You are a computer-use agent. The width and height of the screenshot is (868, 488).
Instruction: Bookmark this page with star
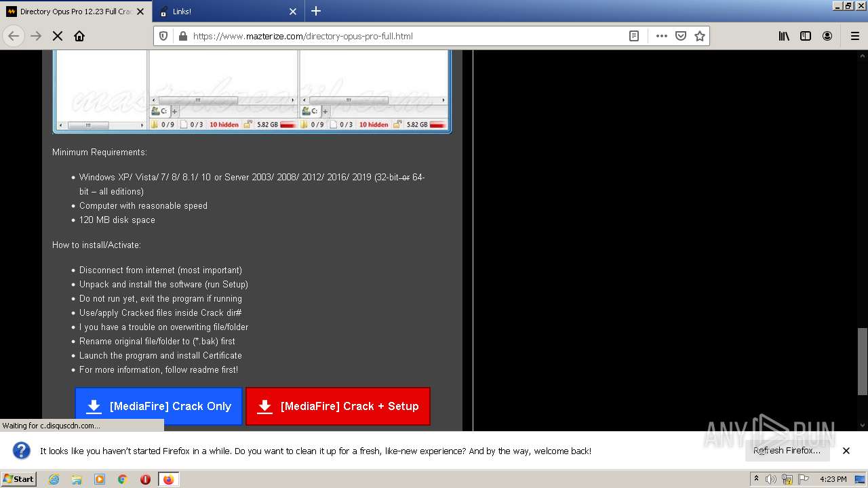700,36
